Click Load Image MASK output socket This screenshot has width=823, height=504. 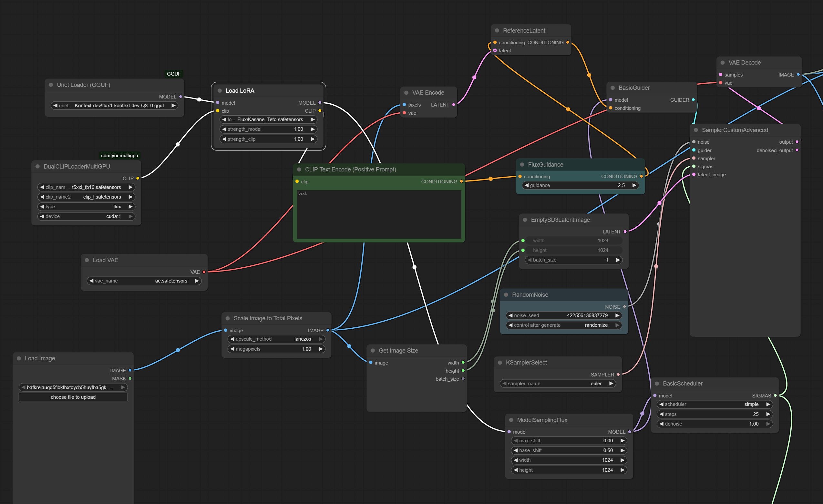coord(130,378)
